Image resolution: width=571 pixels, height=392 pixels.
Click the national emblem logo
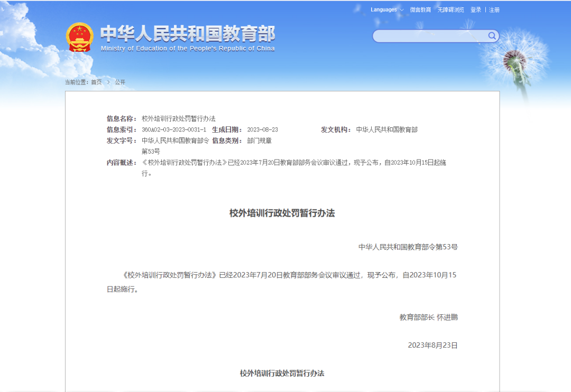(x=80, y=37)
